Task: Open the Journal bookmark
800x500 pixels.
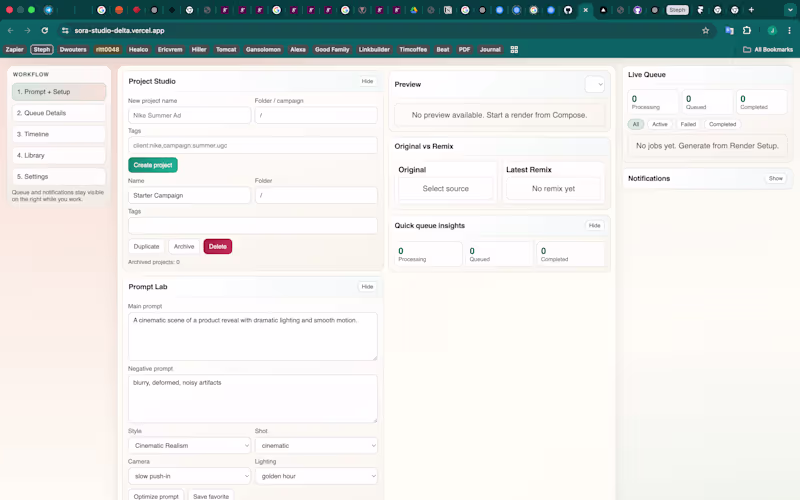Action: [x=490, y=49]
